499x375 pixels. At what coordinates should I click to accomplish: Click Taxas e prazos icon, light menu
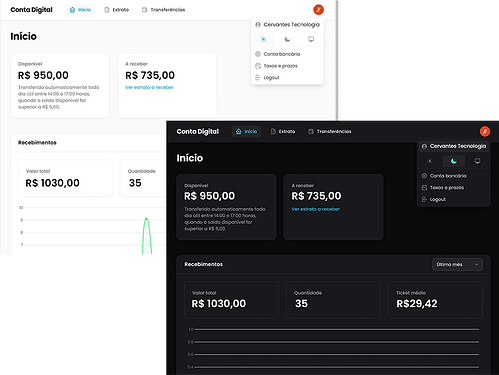click(x=258, y=66)
